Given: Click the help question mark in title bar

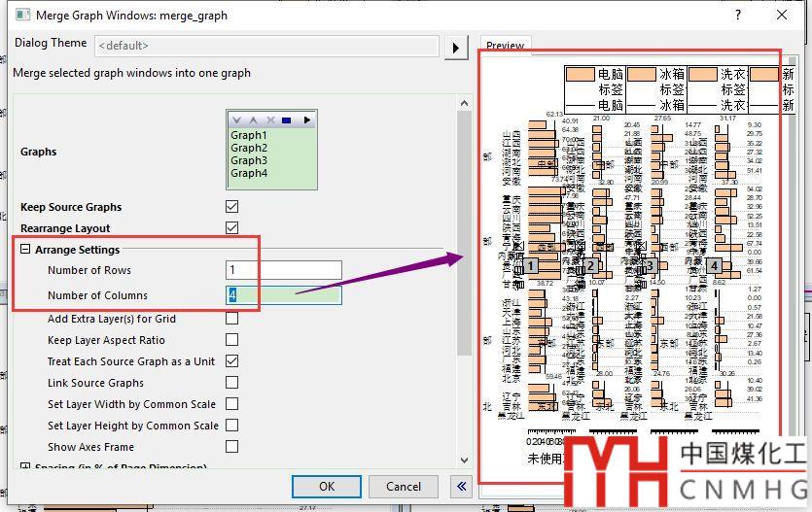Looking at the screenshot, I should click(x=735, y=16).
